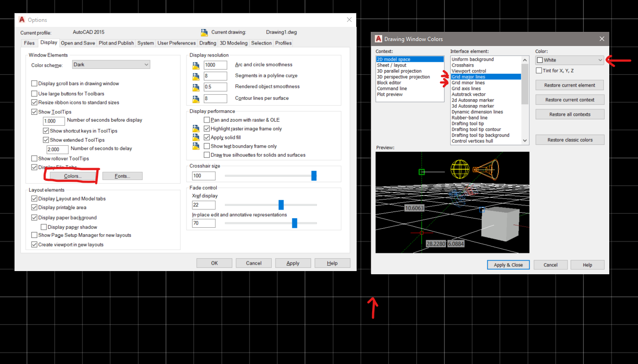The image size is (638, 364).
Task: Click the drawing file icon beside Current drawing
Action: (204, 32)
